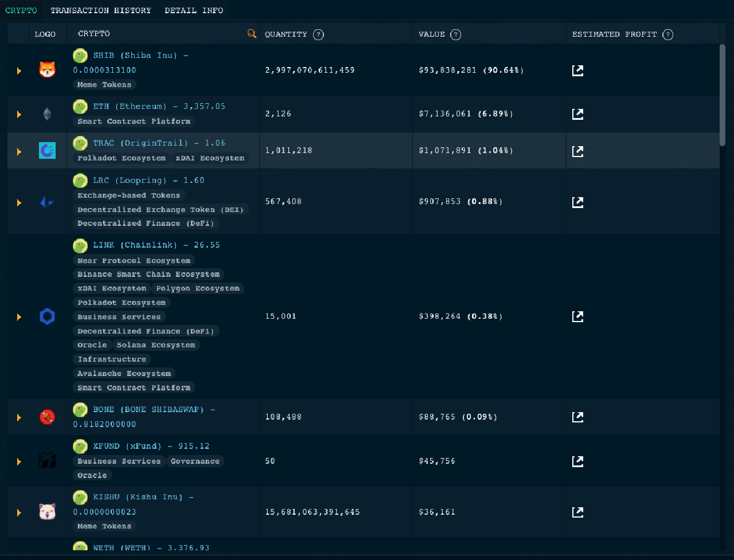Sort by the Estimated Profit column header
Image resolution: width=734 pixels, height=560 pixels.
click(614, 34)
